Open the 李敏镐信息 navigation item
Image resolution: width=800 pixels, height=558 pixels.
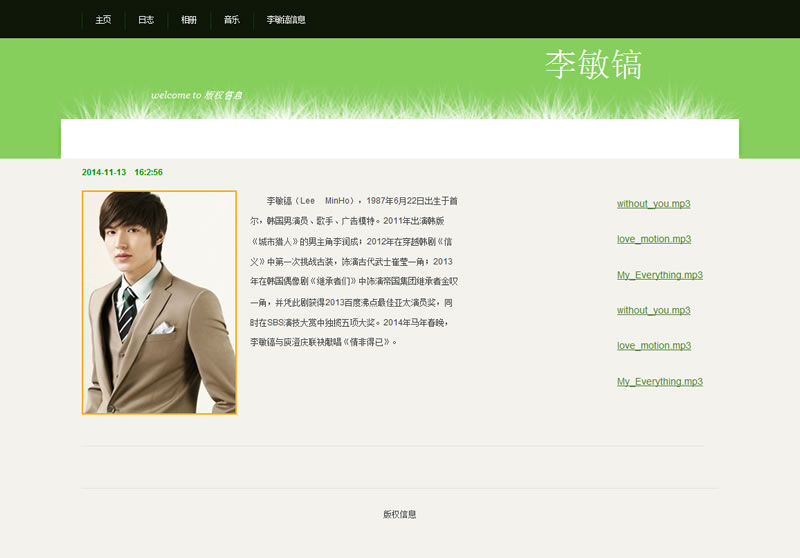coord(286,20)
